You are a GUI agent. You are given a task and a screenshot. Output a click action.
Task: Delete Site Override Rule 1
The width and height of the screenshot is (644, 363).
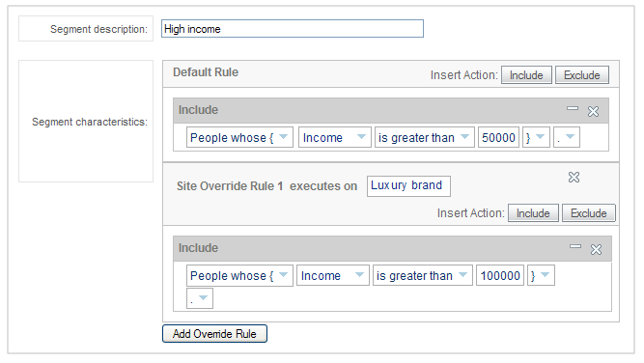[574, 177]
